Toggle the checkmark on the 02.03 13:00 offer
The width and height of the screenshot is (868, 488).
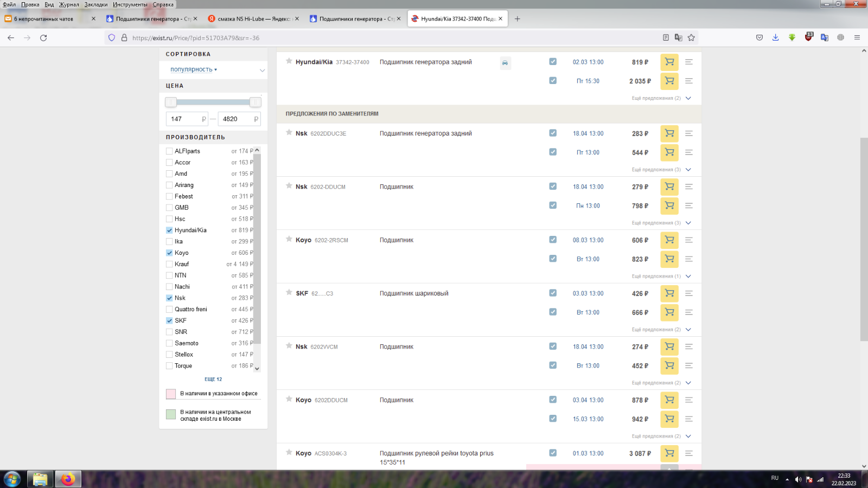553,62
